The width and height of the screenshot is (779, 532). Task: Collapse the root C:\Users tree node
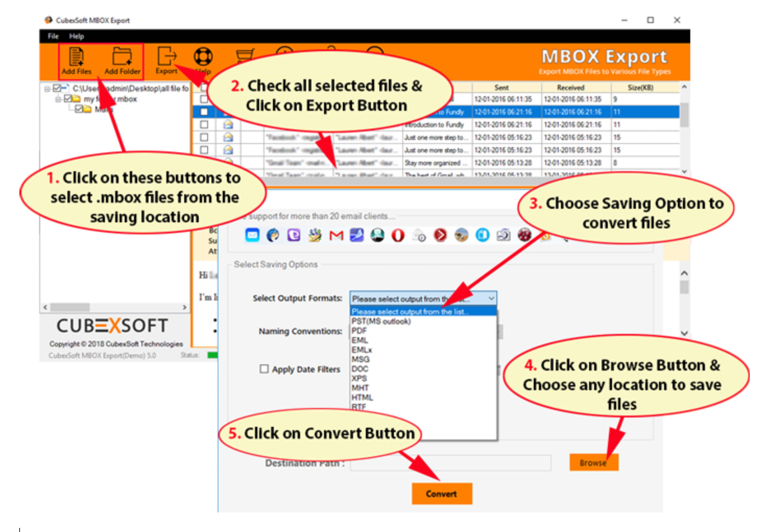pyautogui.click(x=47, y=89)
